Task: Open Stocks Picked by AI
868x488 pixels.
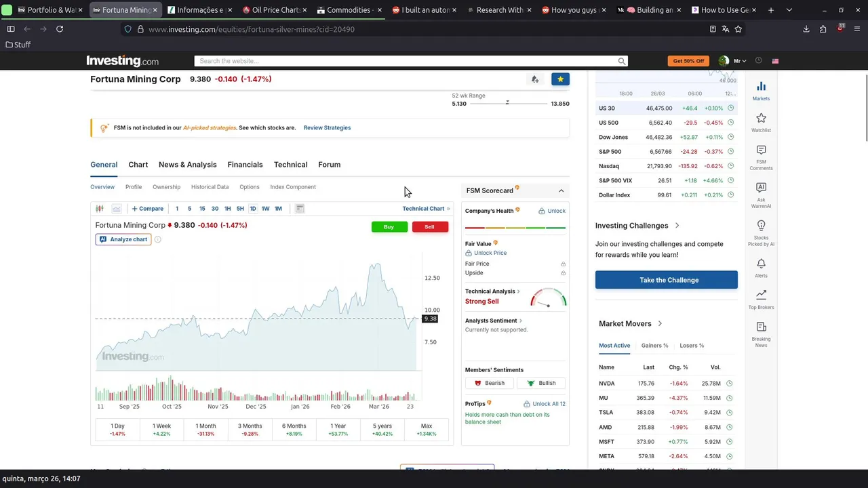Action: pos(761,233)
